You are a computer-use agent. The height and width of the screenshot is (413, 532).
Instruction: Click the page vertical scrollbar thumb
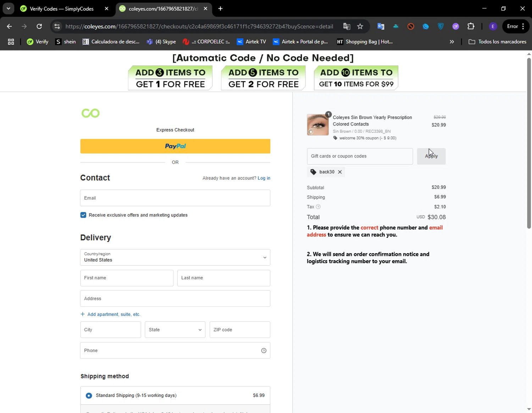pos(529,143)
